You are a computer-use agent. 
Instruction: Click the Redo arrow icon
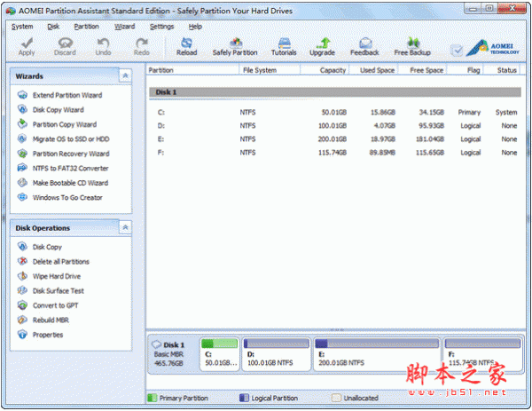click(142, 43)
